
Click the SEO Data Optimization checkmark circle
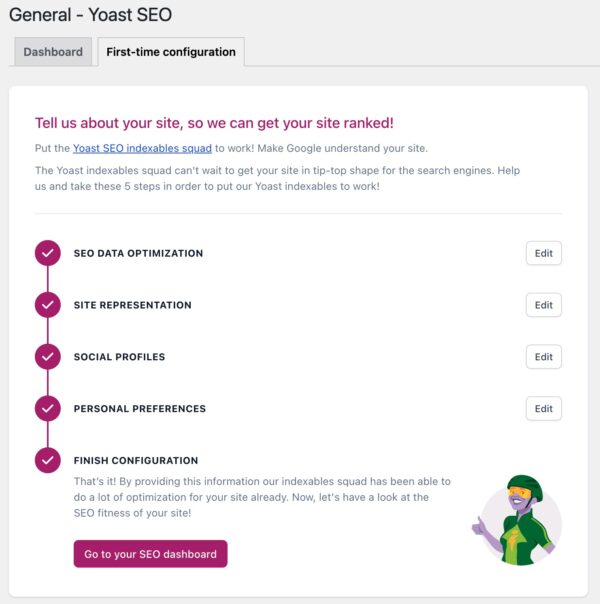click(x=48, y=253)
